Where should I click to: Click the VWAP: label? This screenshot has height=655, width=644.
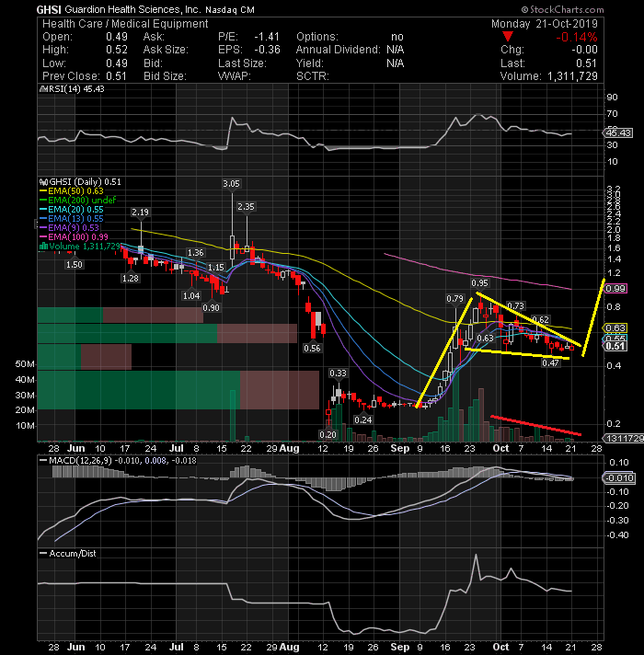[235, 76]
